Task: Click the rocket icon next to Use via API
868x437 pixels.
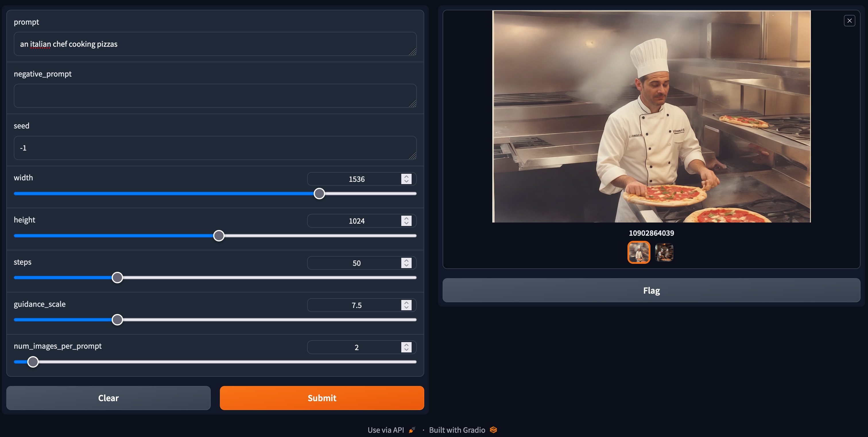Action: click(412, 430)
